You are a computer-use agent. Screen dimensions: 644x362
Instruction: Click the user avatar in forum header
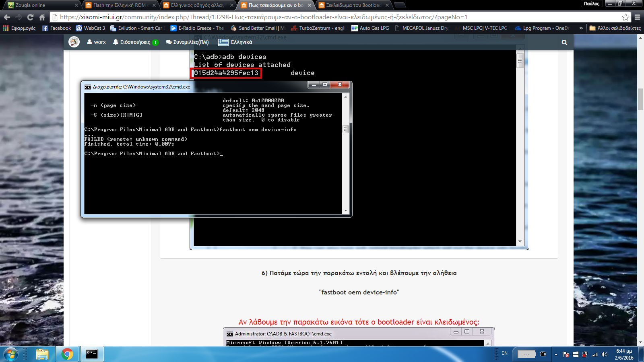click(74, 42)
